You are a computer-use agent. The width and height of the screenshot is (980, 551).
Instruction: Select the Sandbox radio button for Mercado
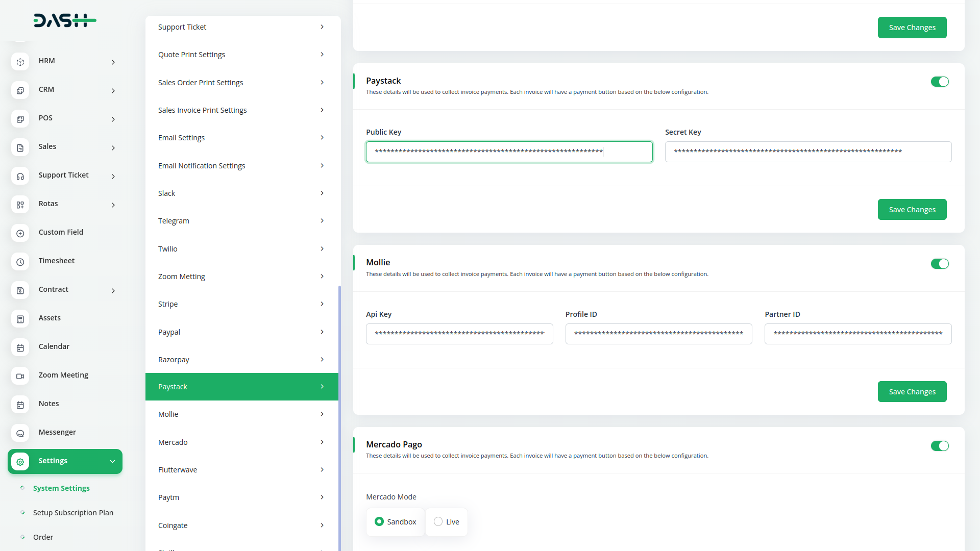click(x=378, y=521)
